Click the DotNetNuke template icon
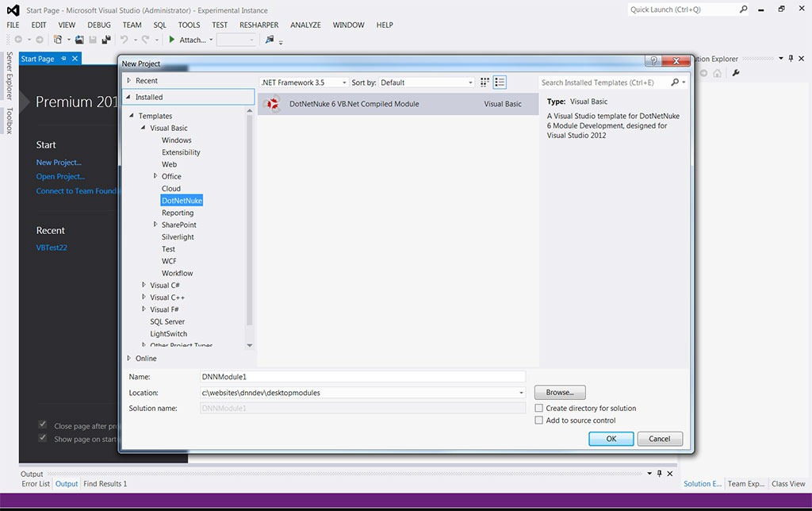This screenshot has width=812, height=511. (271, 104)
